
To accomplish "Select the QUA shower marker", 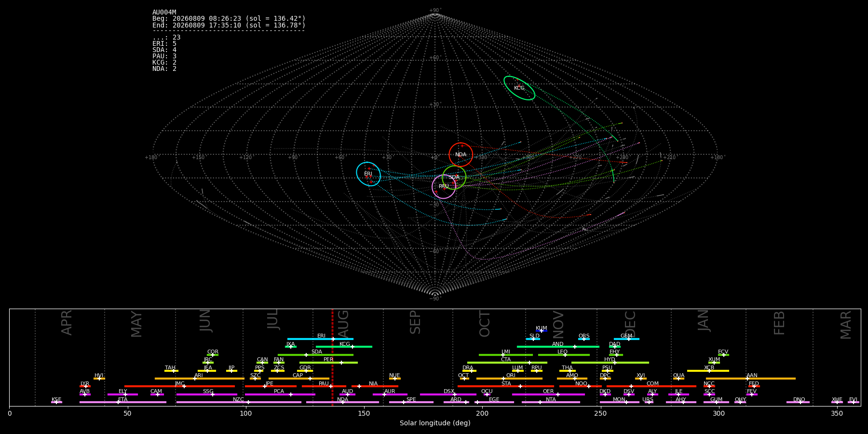I will 678,379.
